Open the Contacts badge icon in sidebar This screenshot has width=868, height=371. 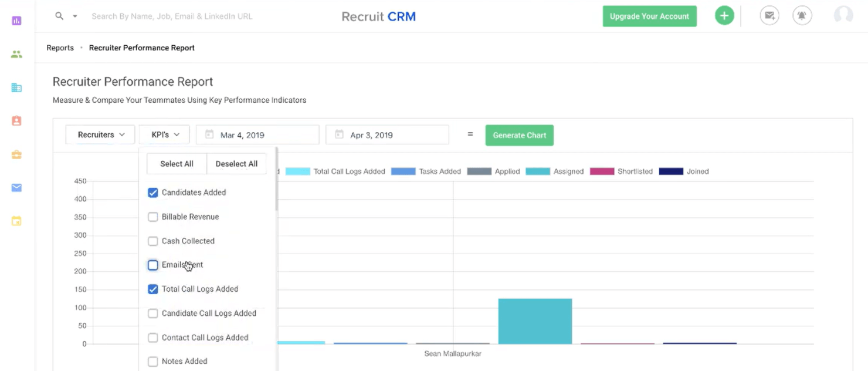click(x=16, y=121)
